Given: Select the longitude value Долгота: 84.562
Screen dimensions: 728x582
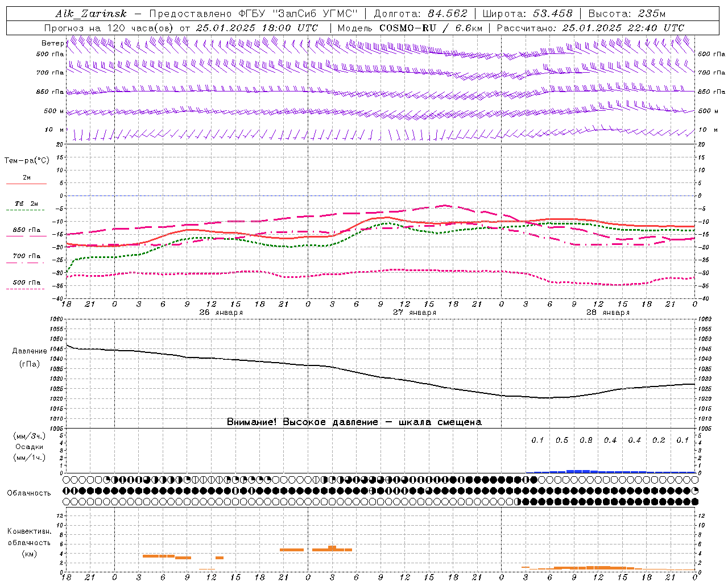Looking at the screenshot, I should (421, 14).
